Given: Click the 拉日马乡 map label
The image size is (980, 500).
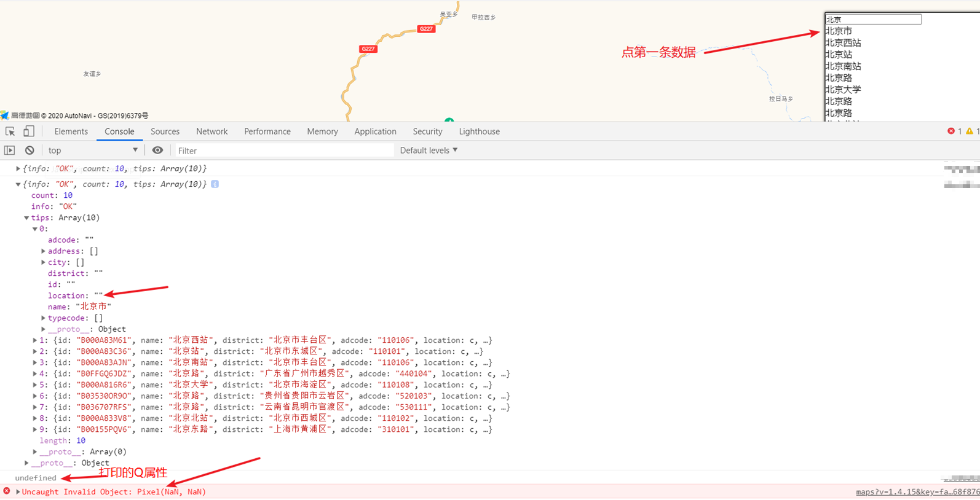Looking at the screenshot, I should coord(781,99).
